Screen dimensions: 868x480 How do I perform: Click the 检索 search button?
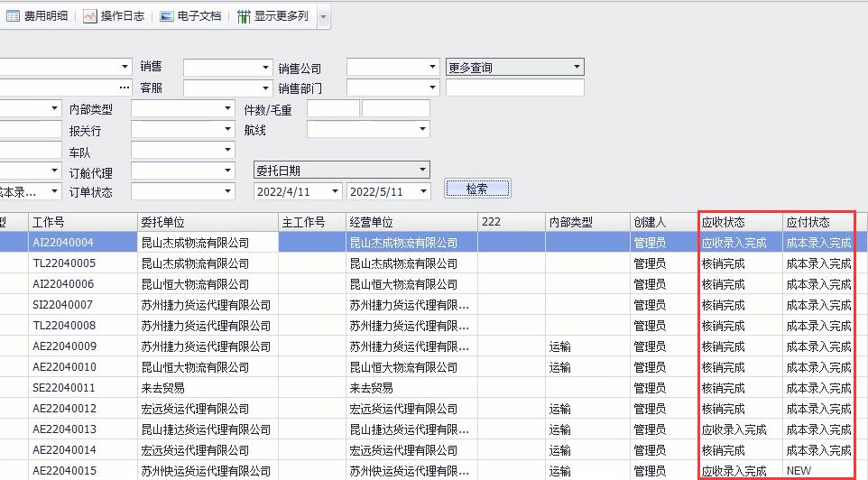point(477,189)
